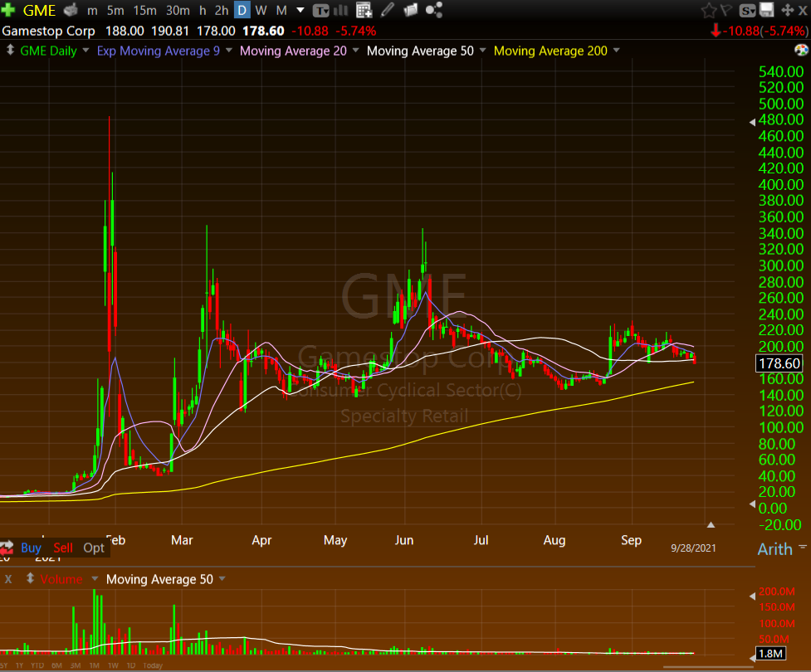
Task: Open the chart template T dropdown
Action: (321, 10)
